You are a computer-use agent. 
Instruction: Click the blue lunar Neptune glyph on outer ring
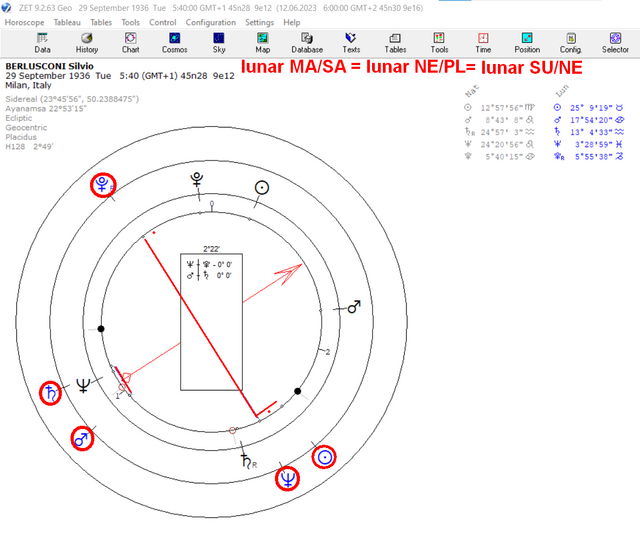pos(287,479)
